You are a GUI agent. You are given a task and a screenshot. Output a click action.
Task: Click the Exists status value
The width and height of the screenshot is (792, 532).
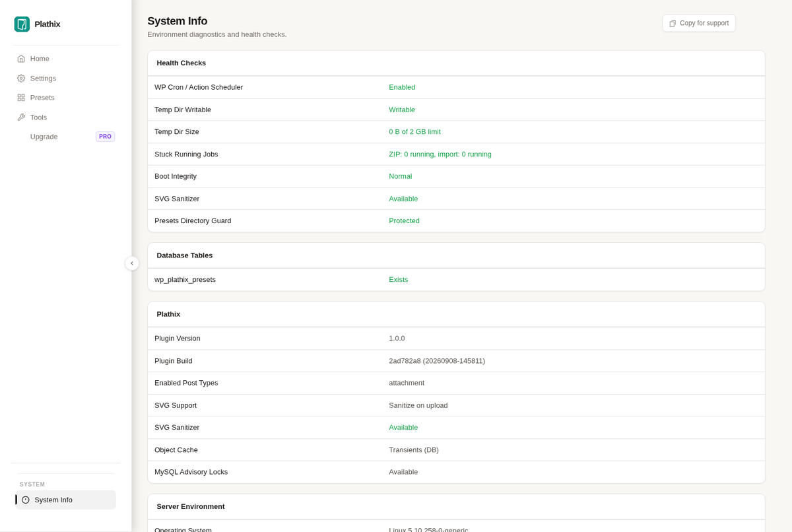coord(399,280)
